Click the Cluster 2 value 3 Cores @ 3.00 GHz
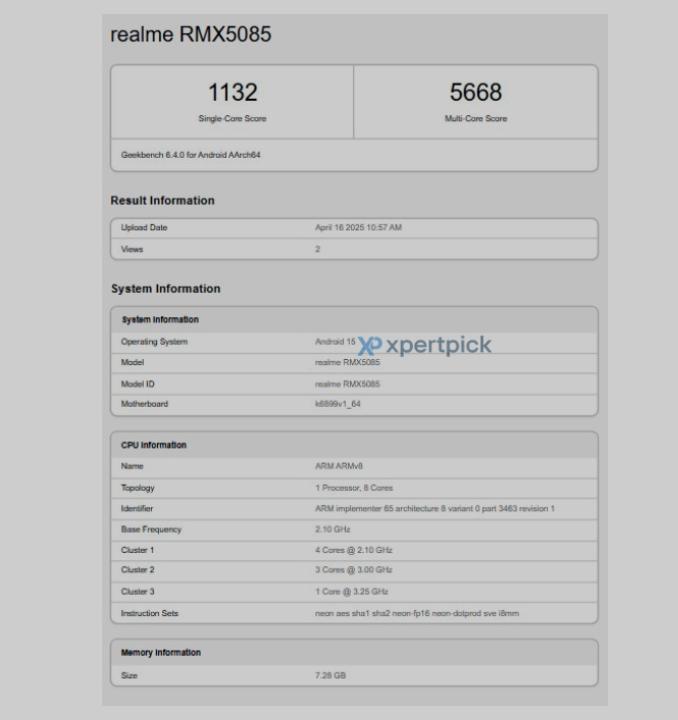Screen dimensions: 678x720 (353, 570)
